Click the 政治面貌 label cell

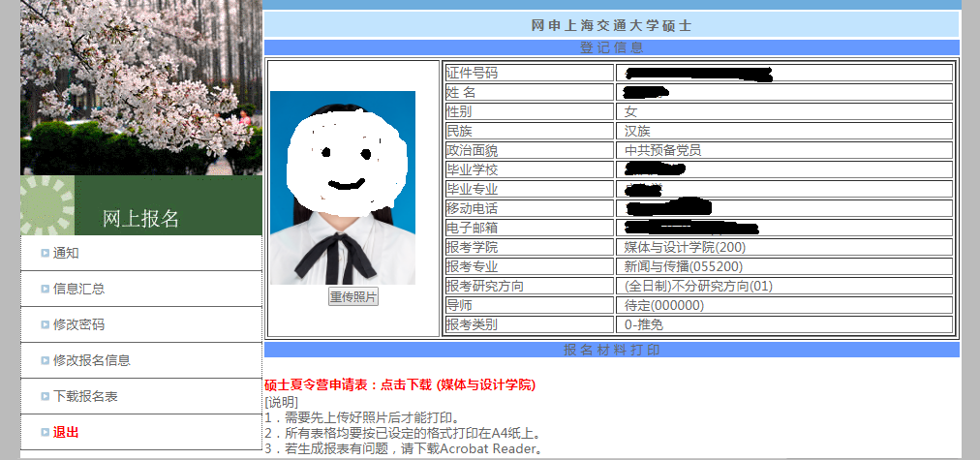pyautogui.click(x=529, y=150)
